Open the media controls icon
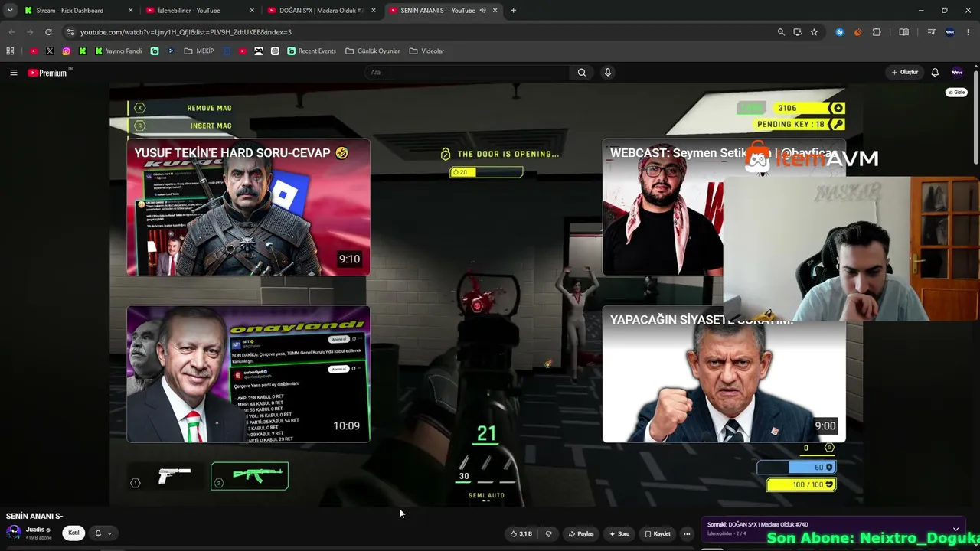This screenshot has height=551, width=980. [x=931, y=32]
